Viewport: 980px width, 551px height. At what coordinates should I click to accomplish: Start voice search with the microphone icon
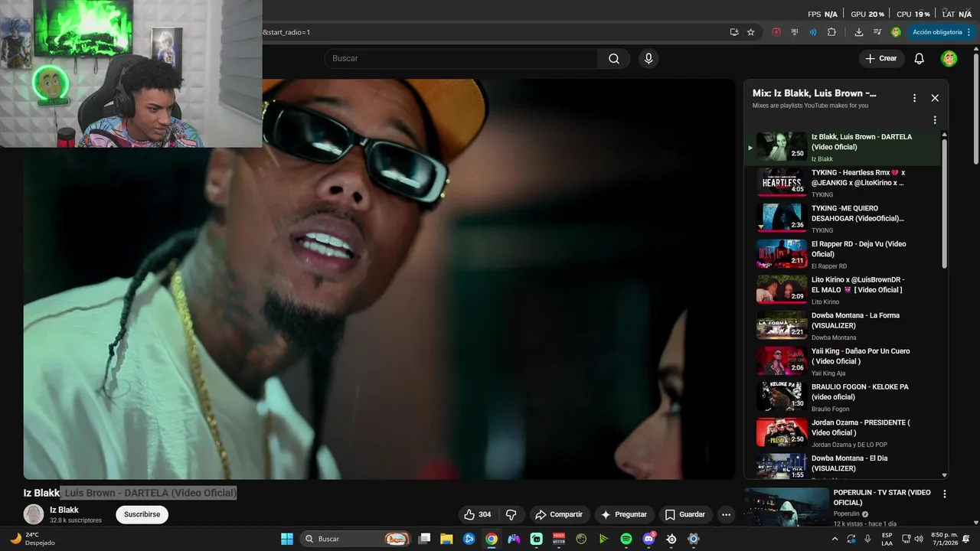tap(648, 59)
